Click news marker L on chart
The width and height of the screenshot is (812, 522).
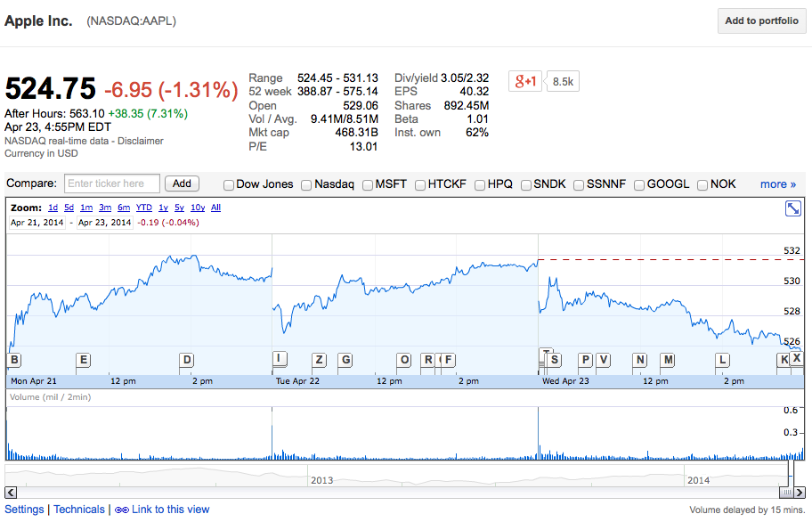tap(722, 360)
